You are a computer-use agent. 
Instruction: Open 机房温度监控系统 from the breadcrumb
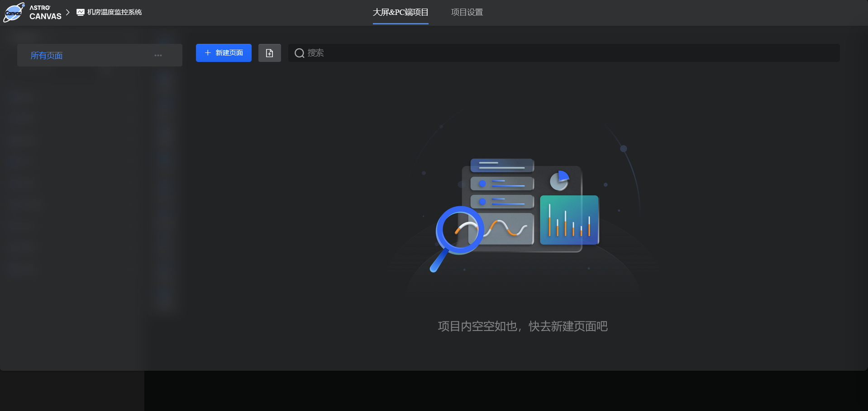tap(114, 12)
